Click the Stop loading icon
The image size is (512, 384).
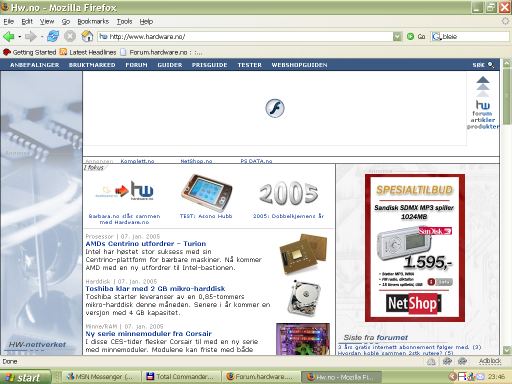click(70, 36)
